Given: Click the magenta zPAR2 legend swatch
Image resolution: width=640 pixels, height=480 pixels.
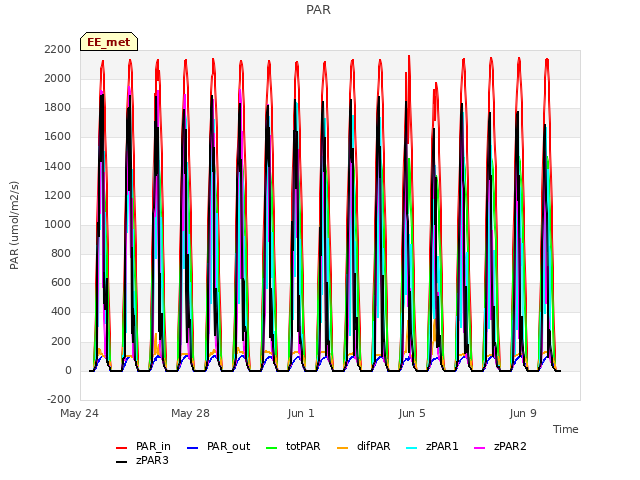Looking at the screenshot, I should (480, 448).
